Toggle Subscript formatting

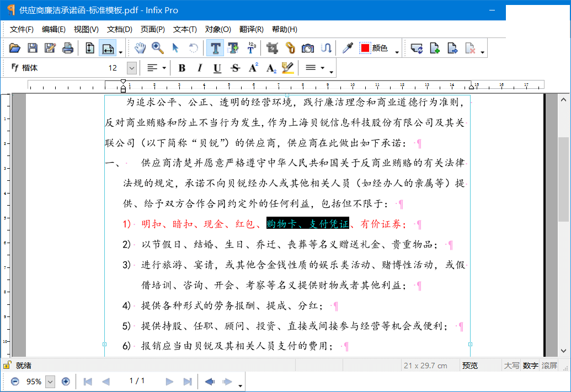271,68
